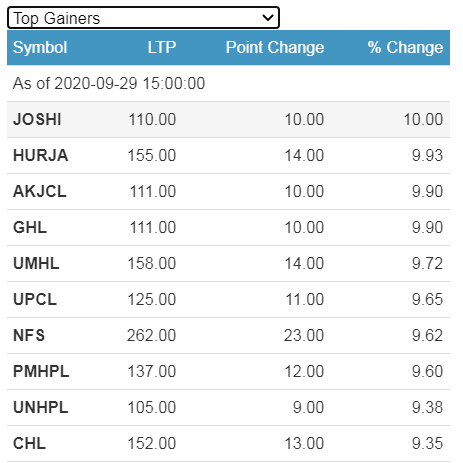Click NFS point change value 23.00

[x=304, y=335]
